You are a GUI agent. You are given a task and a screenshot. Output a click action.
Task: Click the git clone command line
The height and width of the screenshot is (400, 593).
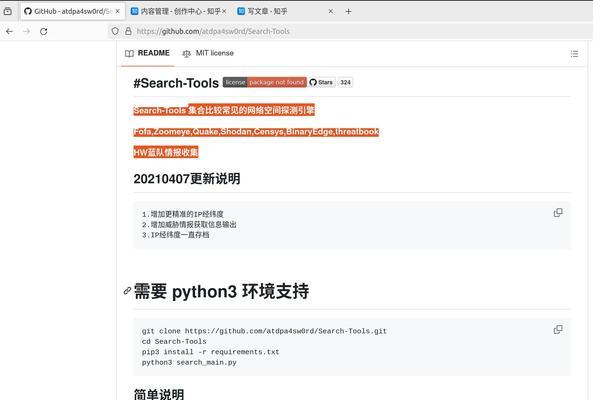[264, 331]
